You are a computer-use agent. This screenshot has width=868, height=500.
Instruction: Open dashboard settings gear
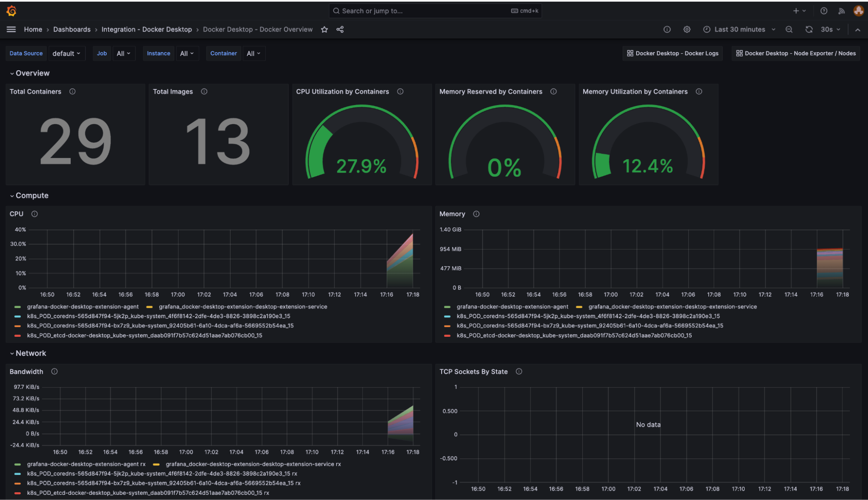pos(687,29)
